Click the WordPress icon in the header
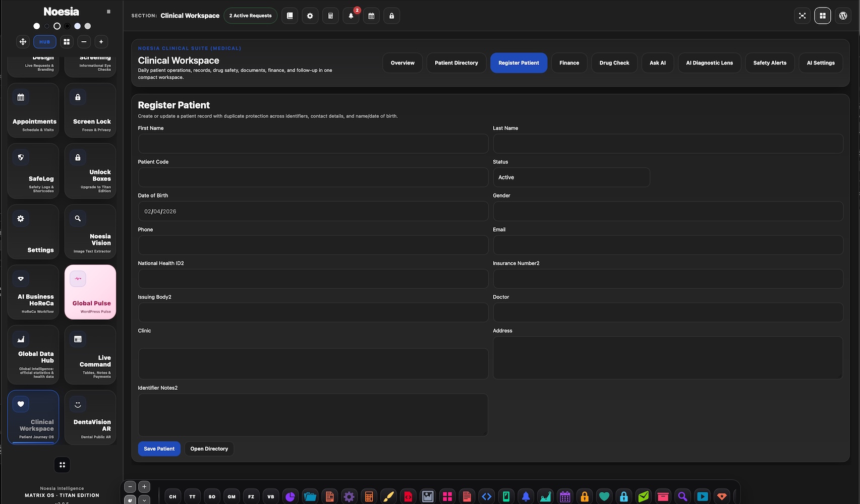The height and width of the screenshot is (504, 860). coord(843,16)
